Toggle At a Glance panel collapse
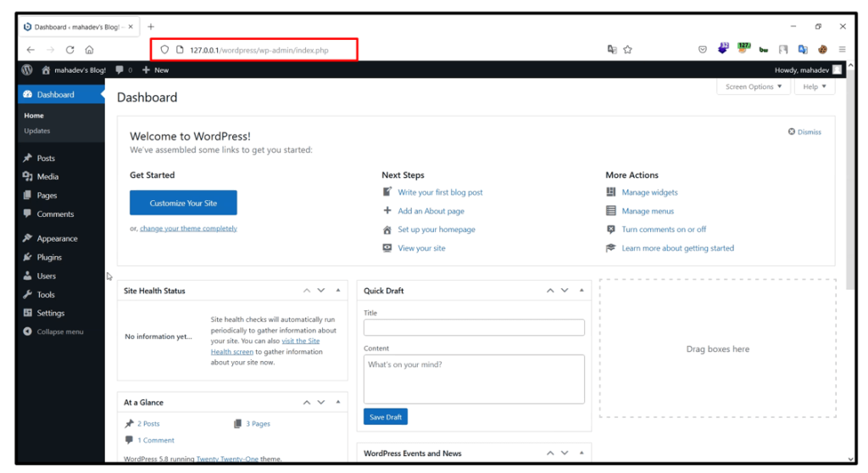The width and height of the screenshot is (868, 473). tap(338, 402)
